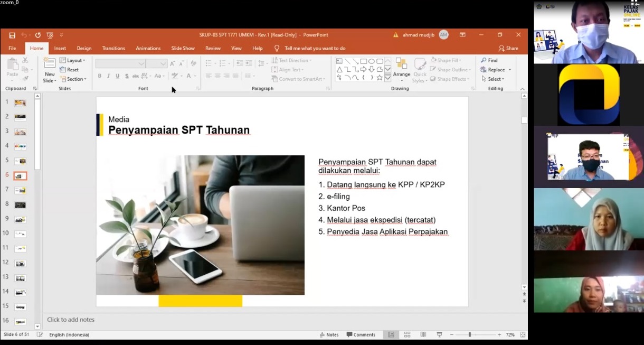Start slide show from status bar icon
This screenshot has height=345, width=644.
[x=439, y=335]
